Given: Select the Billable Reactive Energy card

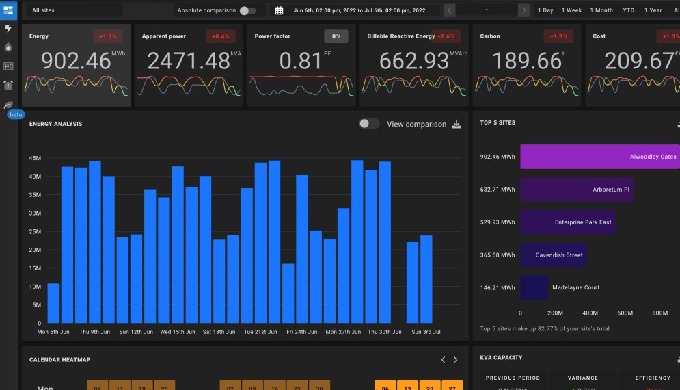Looking at the screenshot, I should click(414, 66).
